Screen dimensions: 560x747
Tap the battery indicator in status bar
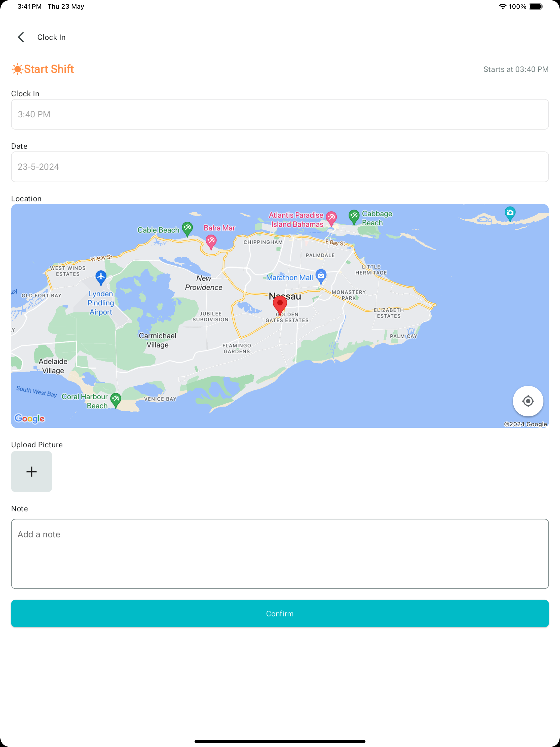536,7
